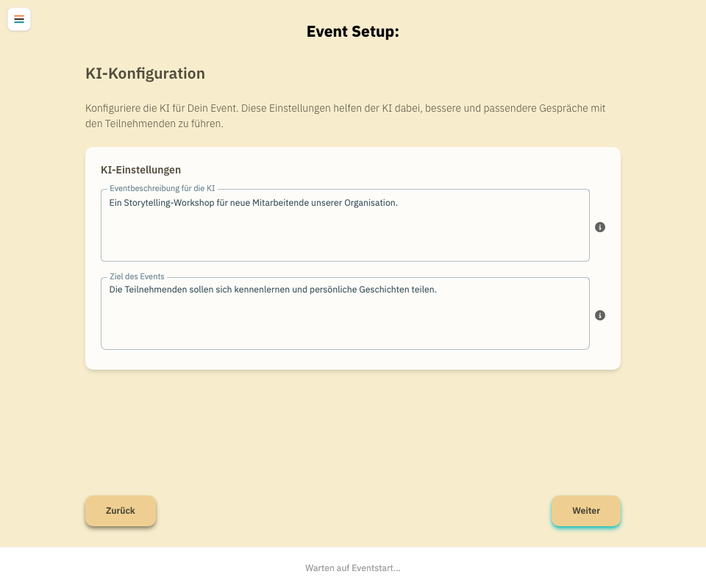The width and height of the screenshot is (706, 588).
Task: Click the Zurück button
Action: pyautogui.click(x=121, y=511)
